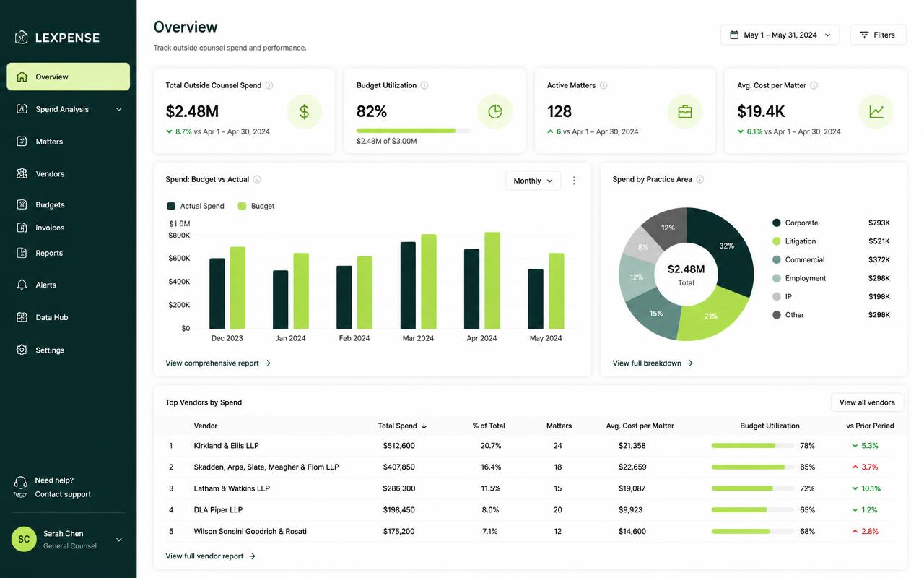Open the May 1 – May 31, 2024 date dropdown
This screenshot has width=924, height=578.
coord(780,35)
